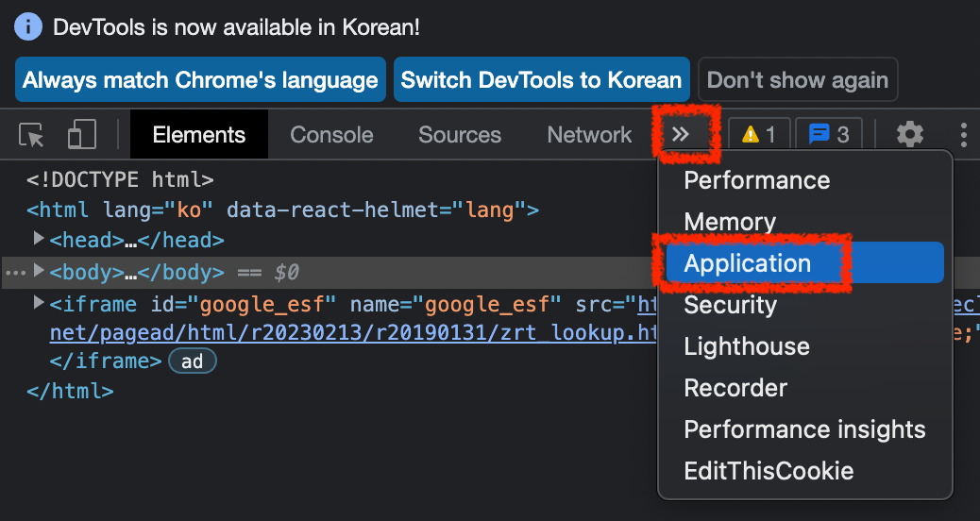The image size is (980, 521).
Task: Select the inspect element picker icon
Action: (x=31, y=135)
